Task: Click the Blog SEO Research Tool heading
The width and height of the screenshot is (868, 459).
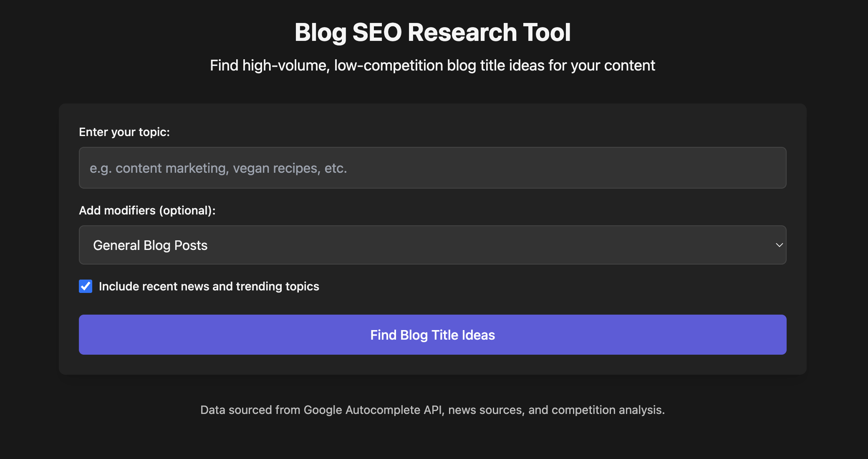Action: tap(433, 32)
